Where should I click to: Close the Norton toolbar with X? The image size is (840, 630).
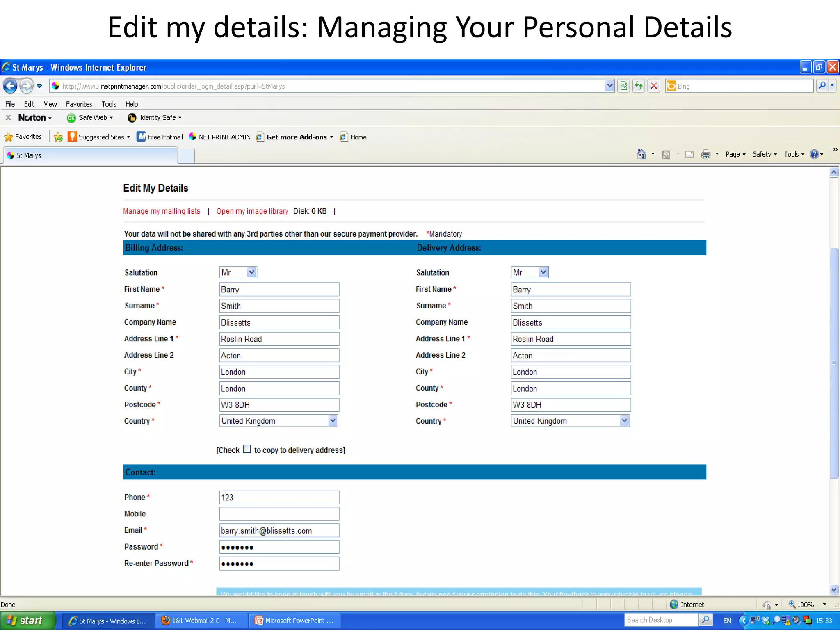pos(8,118)
